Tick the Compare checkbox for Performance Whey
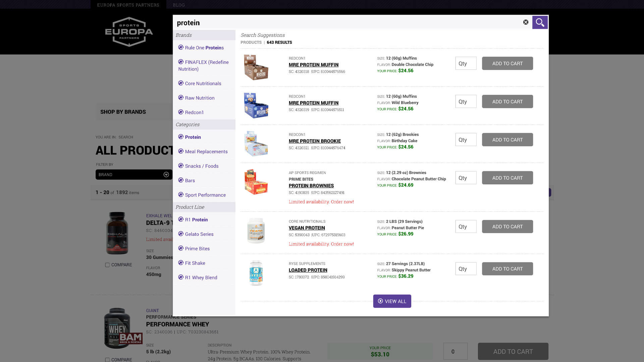The width and height of the screenshot is (644, 362). (107, 360)
